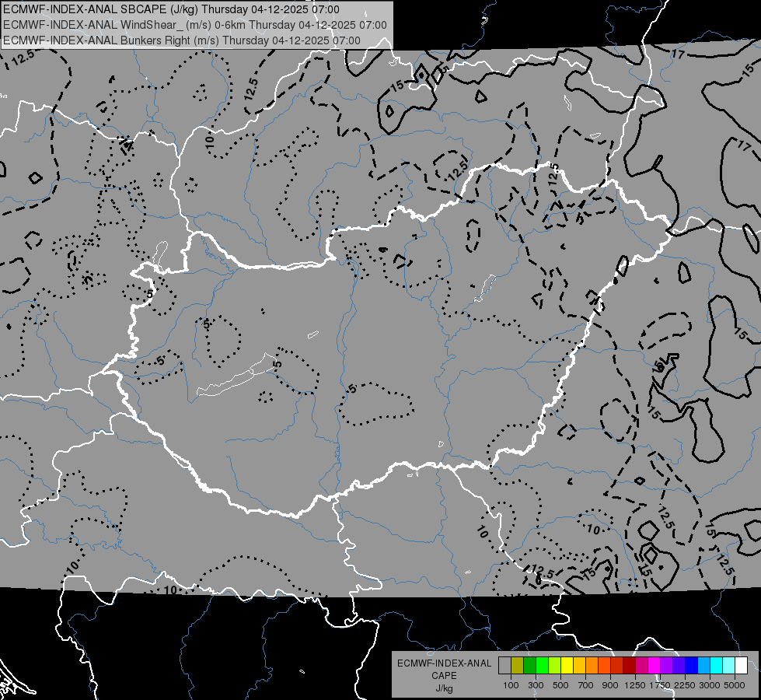Click the 3000 value label in the legend
This screenshot has width=761, height=700.
coord(710,685)
